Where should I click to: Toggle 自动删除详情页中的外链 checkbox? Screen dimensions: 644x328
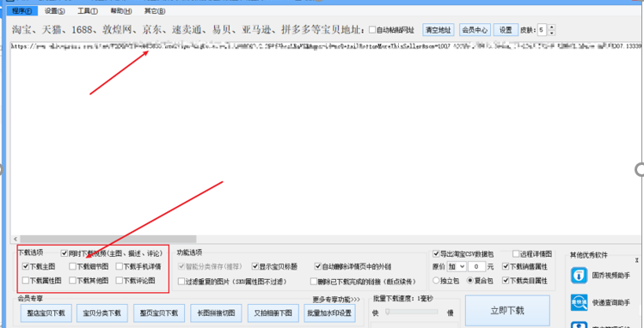318,266
